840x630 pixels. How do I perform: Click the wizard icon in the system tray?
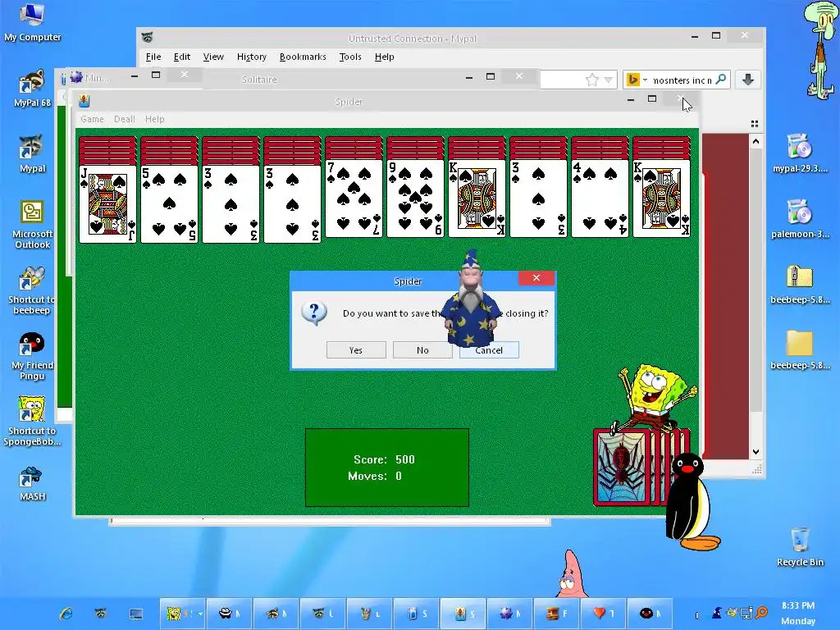(716, 612)
